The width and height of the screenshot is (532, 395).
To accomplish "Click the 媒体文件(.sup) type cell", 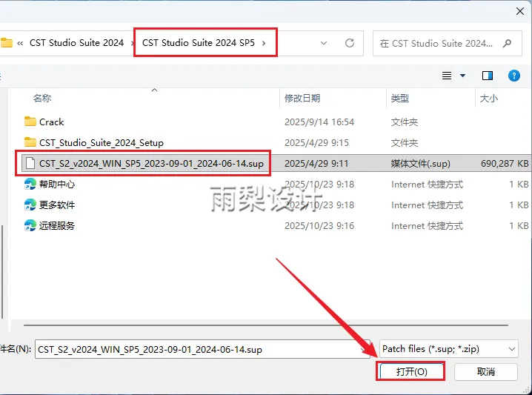I will 420,164.
